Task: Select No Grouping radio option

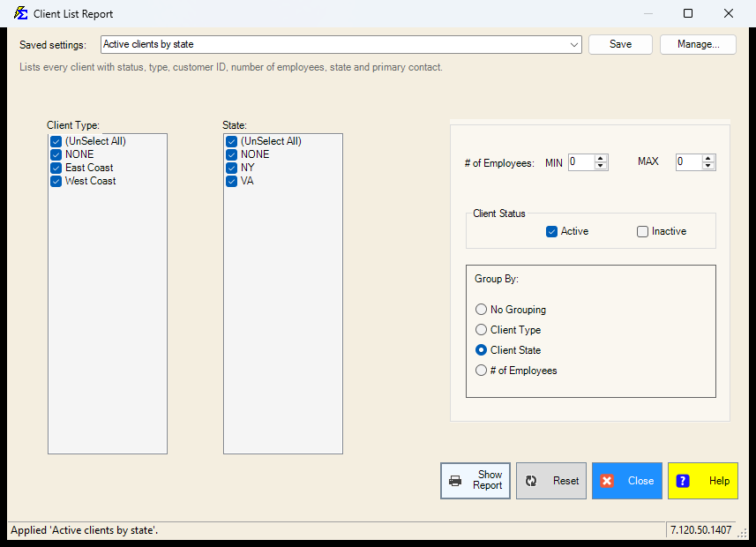Action: coord(481,309)
